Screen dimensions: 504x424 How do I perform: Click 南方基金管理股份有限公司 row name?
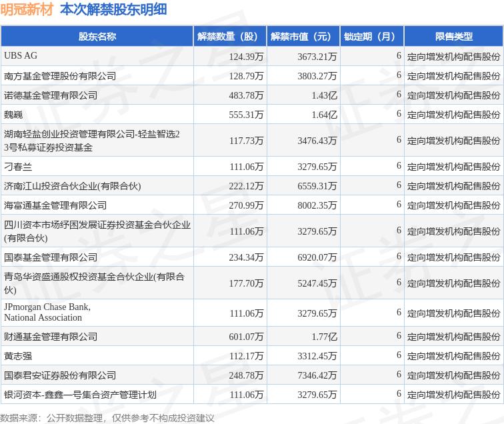click(60, 76)
